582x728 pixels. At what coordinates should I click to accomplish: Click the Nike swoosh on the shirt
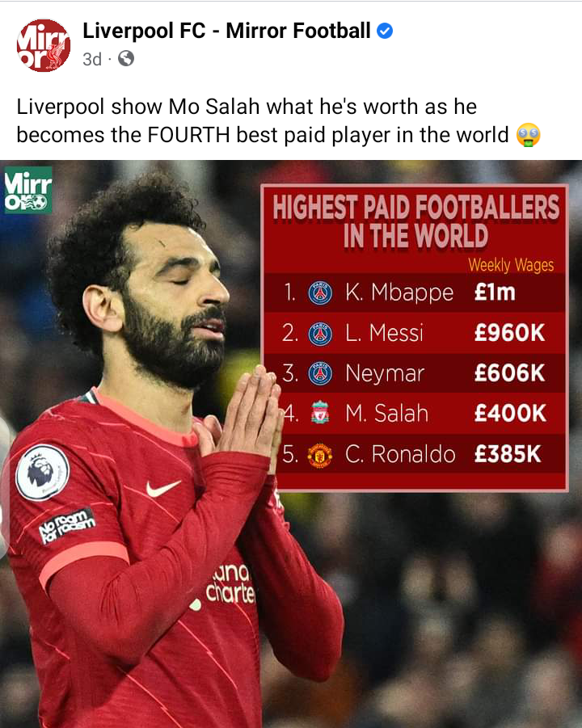point(162,488)
